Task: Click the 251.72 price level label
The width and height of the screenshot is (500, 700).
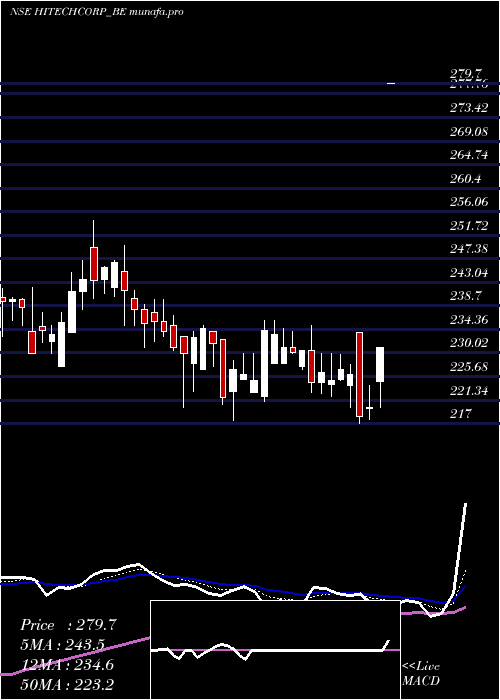Action: pyautogui.click(x=468, y=225)
